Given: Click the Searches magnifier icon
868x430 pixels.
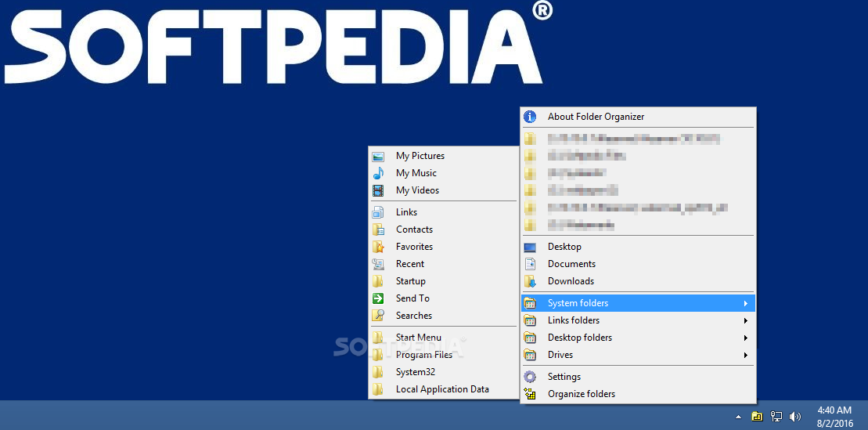Looking at the screenshot, I should [x=378, y=316].
